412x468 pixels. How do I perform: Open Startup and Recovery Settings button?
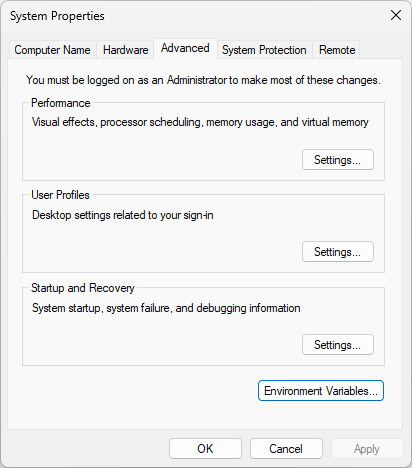338,345
